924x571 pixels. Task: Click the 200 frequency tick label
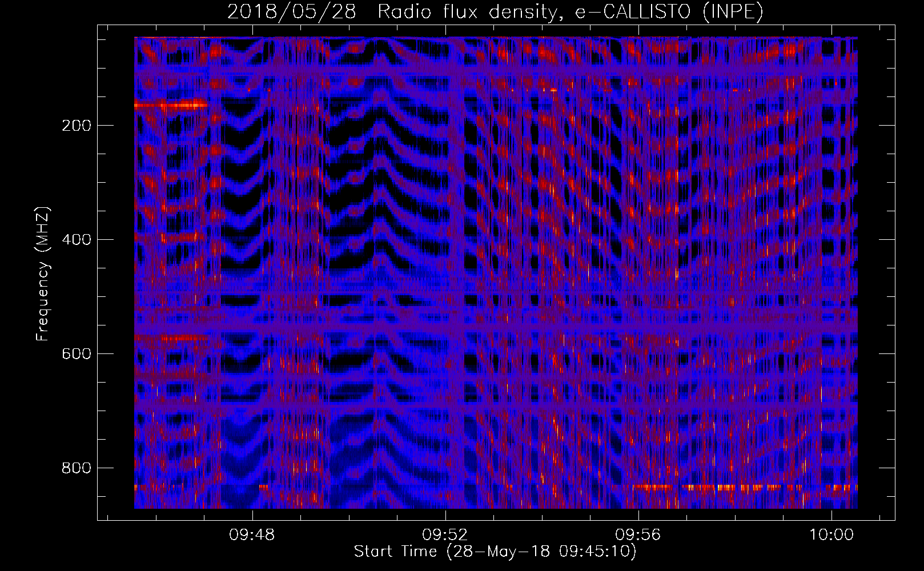[x=77, y=126]
